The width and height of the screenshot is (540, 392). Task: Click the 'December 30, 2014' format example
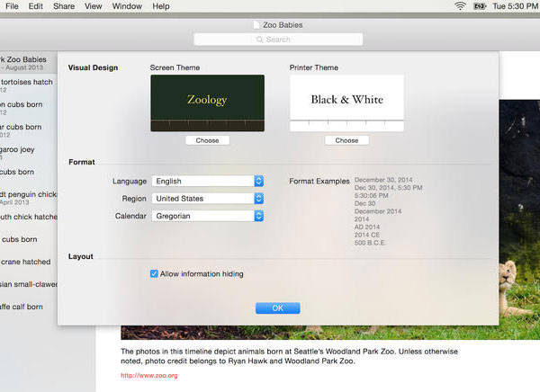[x=383, y=180]
